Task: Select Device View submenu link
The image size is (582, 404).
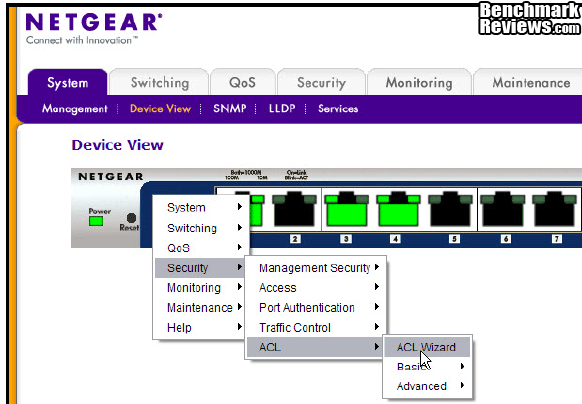Action: (160, 108)
